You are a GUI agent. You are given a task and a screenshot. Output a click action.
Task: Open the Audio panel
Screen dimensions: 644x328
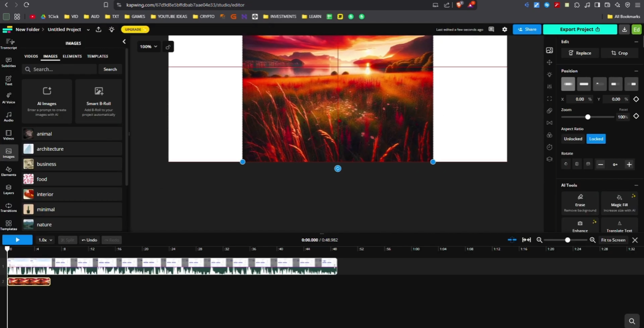9,117
